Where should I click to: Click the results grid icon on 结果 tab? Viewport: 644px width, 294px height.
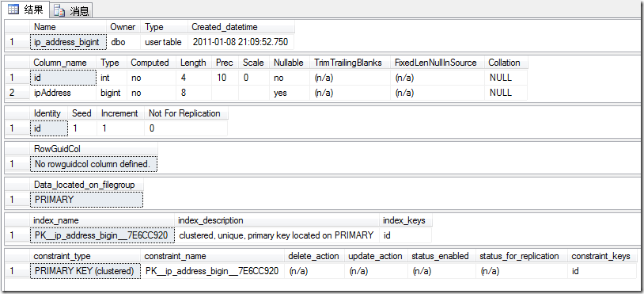(13, 9)
